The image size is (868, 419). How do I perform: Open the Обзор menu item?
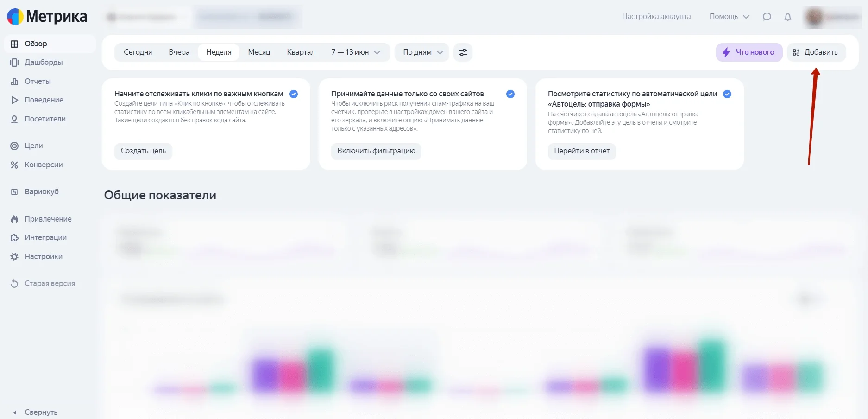pos(50,44)
